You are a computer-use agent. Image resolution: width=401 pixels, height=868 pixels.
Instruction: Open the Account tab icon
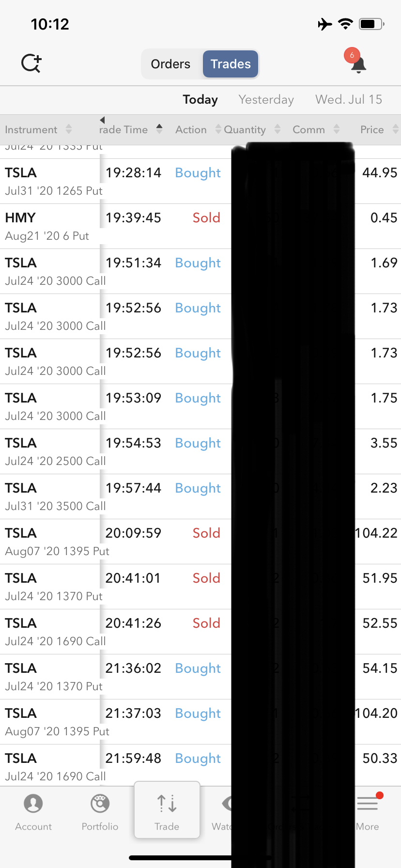[33, 804]
